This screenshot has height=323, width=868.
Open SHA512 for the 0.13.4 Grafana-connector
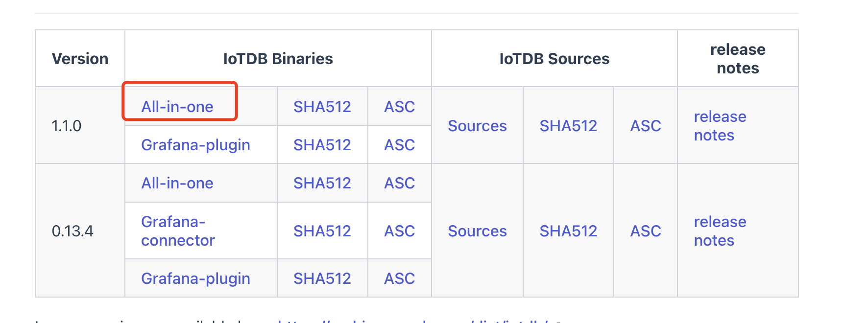(322, 231)
